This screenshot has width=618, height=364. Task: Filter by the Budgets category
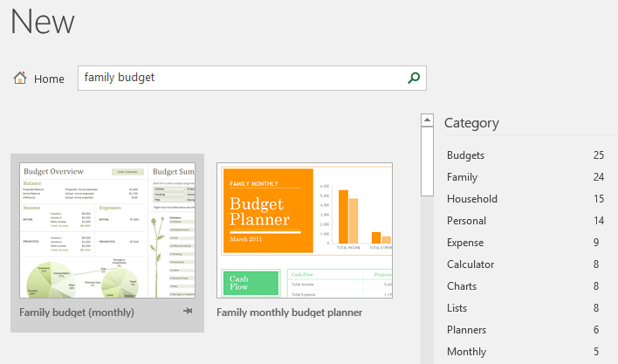click(x=525, y=155)
